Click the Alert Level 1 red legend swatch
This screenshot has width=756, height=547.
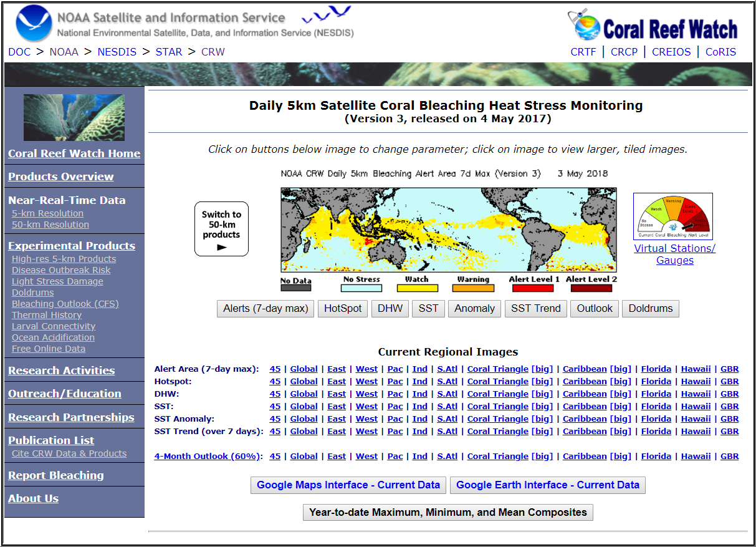pyautogui.click(x=532, y=288)
